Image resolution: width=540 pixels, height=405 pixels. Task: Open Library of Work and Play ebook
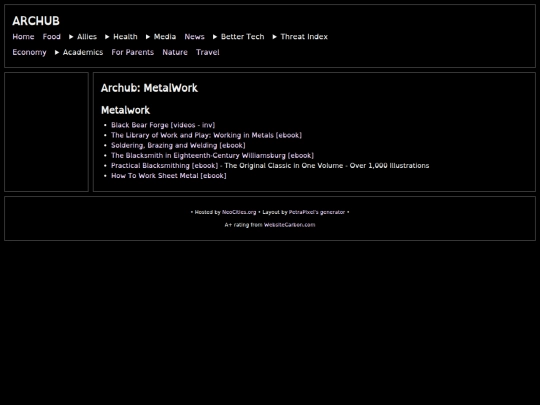[206, 135]
